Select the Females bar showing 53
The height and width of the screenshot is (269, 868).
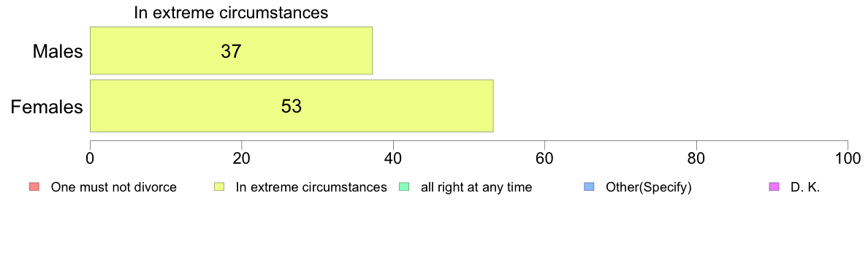[x=292, y=106]
